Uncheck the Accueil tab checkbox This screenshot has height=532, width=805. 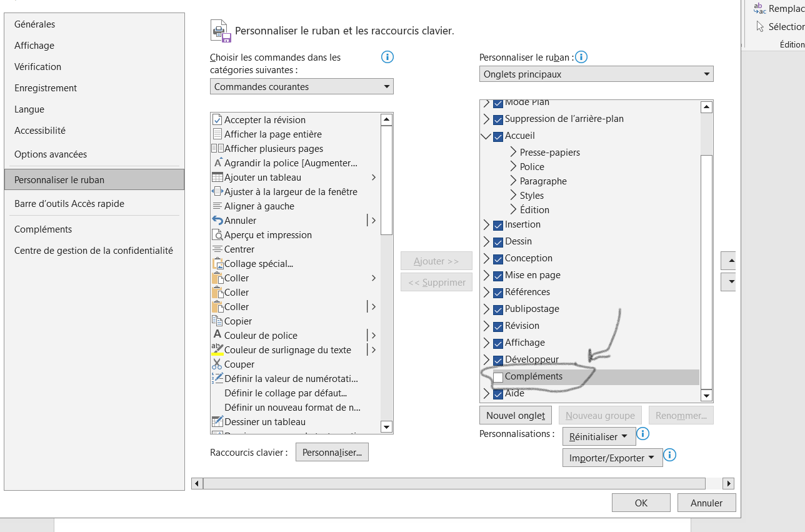point(498,136)
